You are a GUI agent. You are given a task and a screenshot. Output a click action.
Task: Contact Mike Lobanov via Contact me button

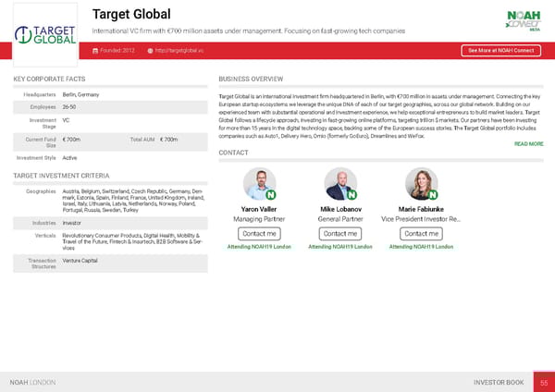[x=339, y=234]
